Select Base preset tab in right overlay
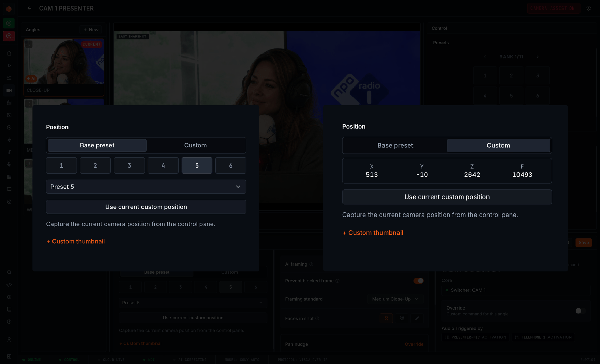The height and width of the screenshot is (364, 600). 395,145
